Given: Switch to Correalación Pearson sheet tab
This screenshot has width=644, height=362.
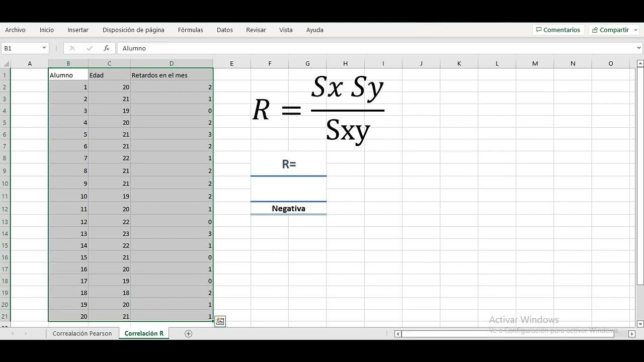Looking at the screenshot, I should click(82, 333).
